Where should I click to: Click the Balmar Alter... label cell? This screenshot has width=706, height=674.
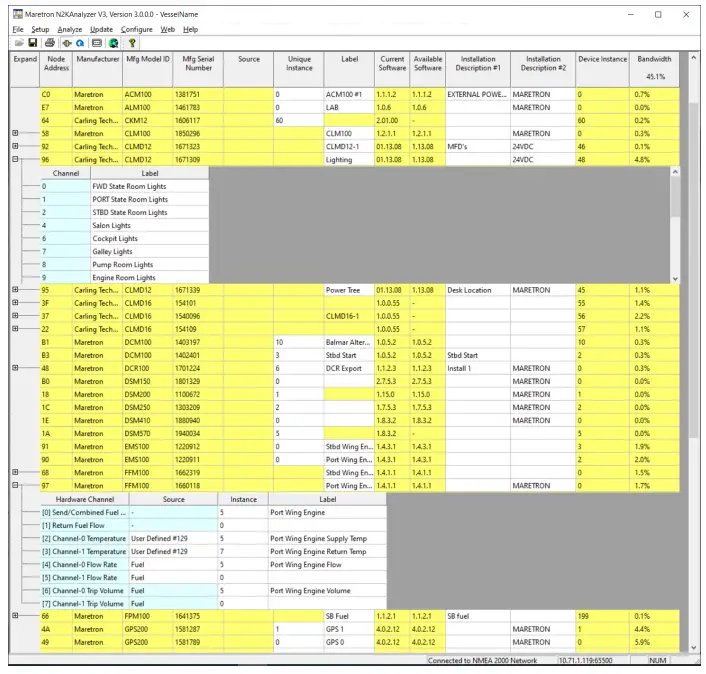pos(348,342)
